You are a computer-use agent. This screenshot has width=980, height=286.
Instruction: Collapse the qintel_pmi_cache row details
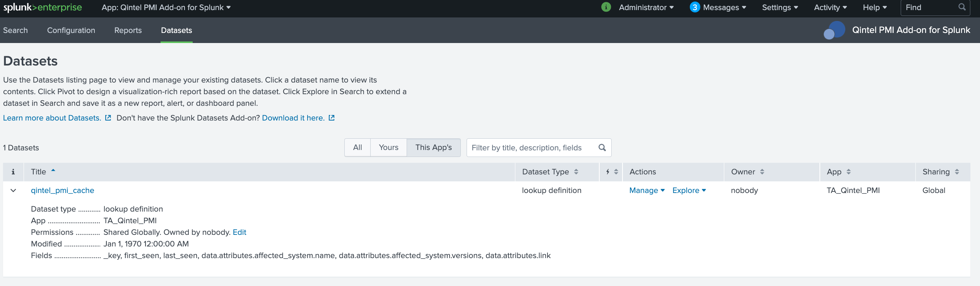click(x=13, y=190)
